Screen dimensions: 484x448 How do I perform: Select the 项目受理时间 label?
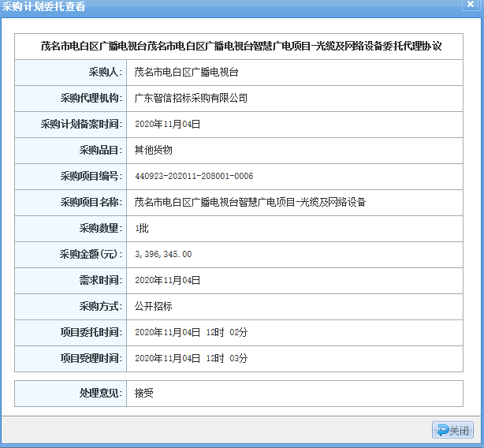point(91,358)
